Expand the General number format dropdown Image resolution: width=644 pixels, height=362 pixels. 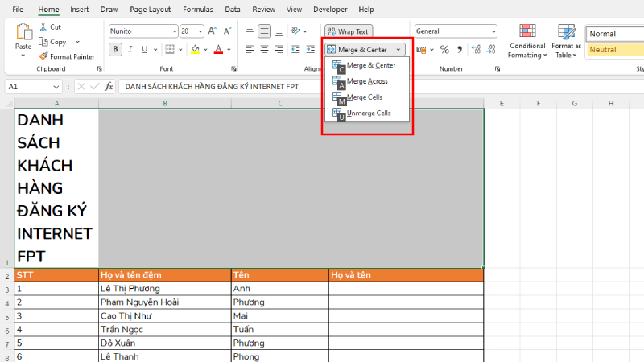tap(493, 31)
